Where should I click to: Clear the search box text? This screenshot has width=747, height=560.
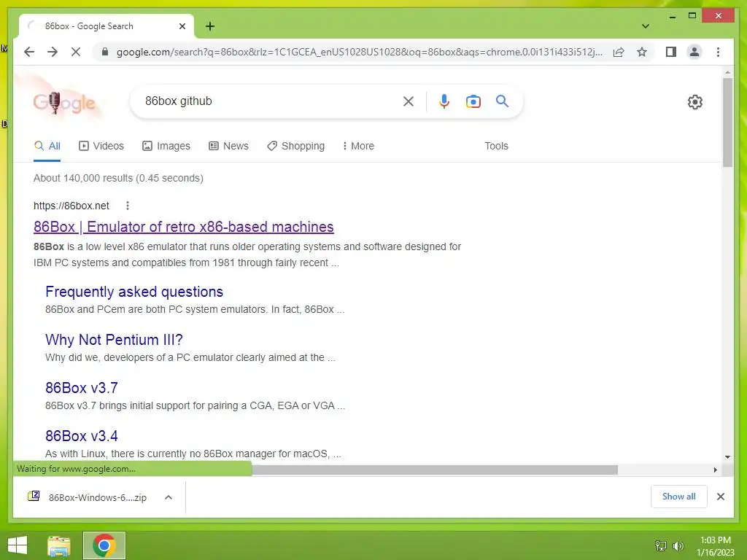(409, 101)
